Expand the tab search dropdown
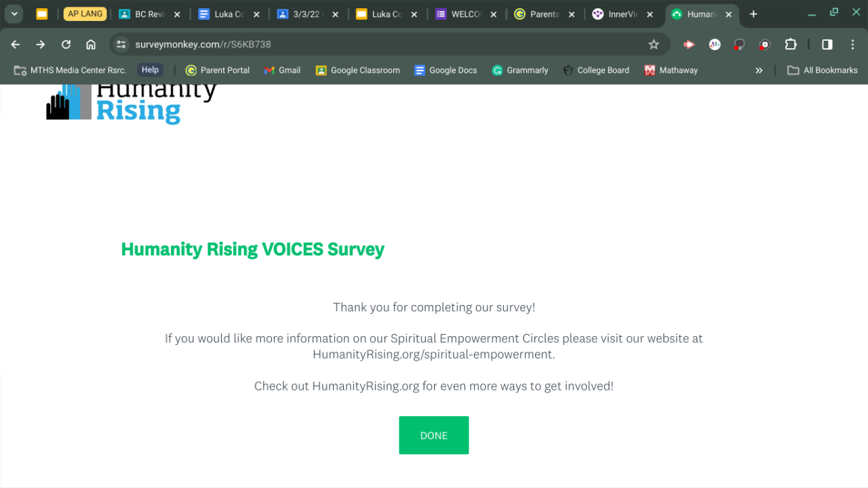This screenshot has width=868, height=488. 14,14
